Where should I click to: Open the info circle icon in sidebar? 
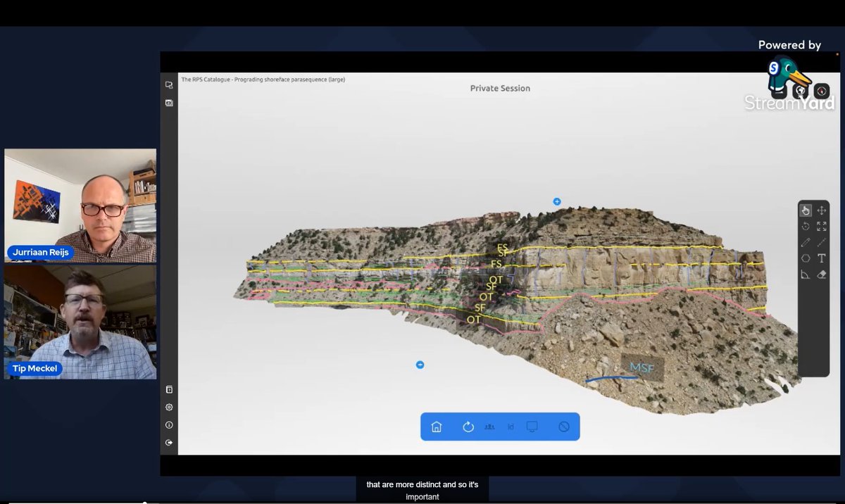(x=169, y=425)
